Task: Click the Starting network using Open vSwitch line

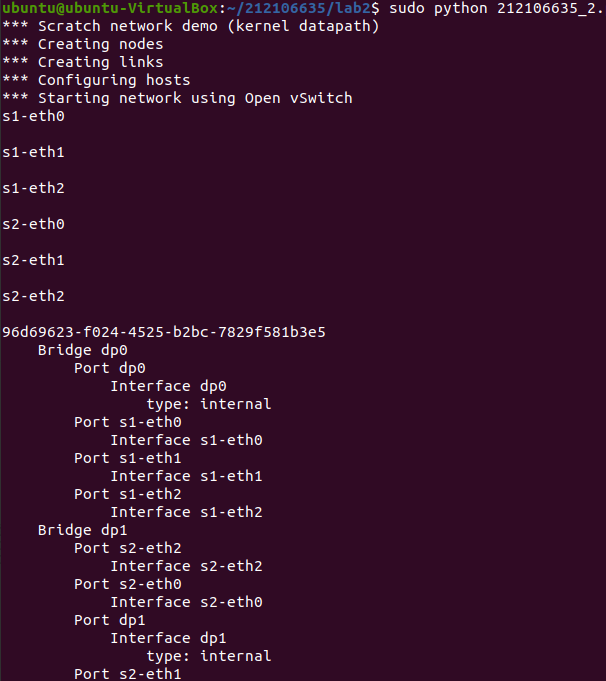Action: [x=178, y=98]
